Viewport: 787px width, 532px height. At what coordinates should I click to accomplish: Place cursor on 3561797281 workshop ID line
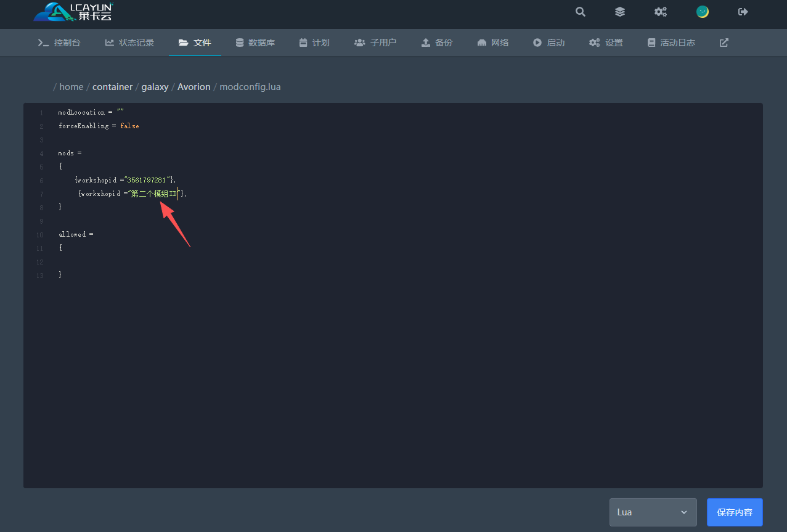tap(148, 180)
